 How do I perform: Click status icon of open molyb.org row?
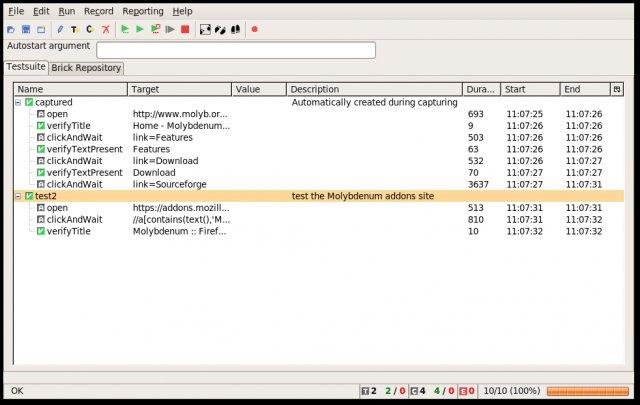point(40,114)
